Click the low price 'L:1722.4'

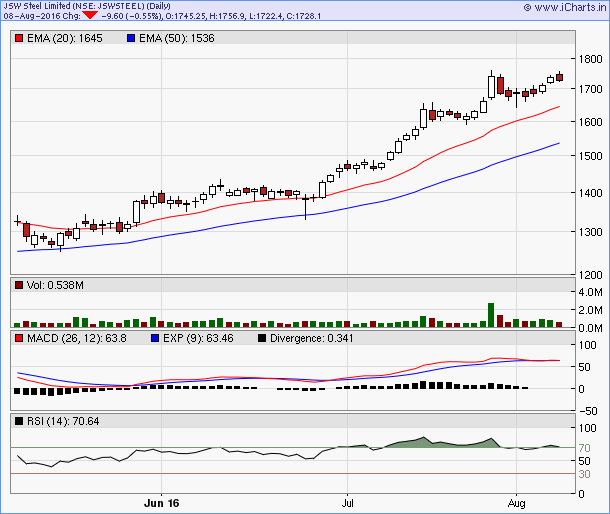click(x=265, y=16)
